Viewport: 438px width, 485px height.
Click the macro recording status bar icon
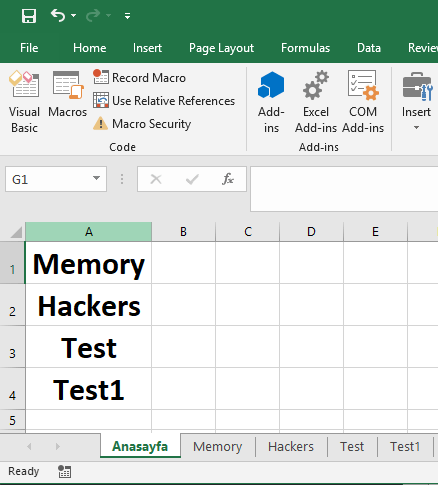coord(64,472)
